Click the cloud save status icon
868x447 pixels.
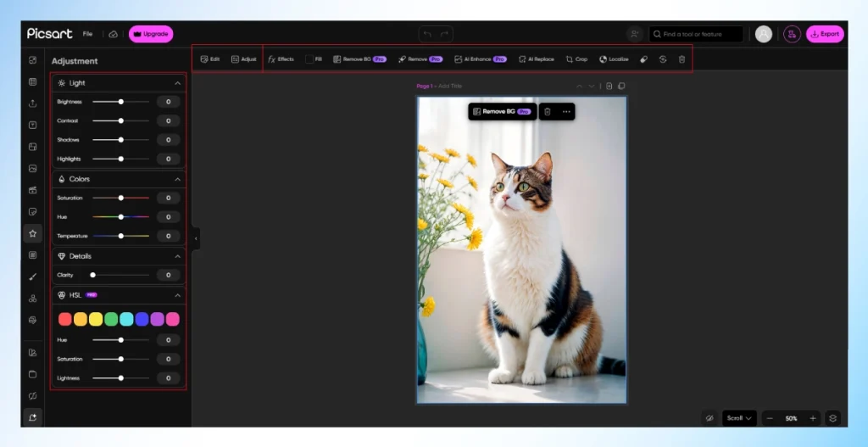(113, 34)
